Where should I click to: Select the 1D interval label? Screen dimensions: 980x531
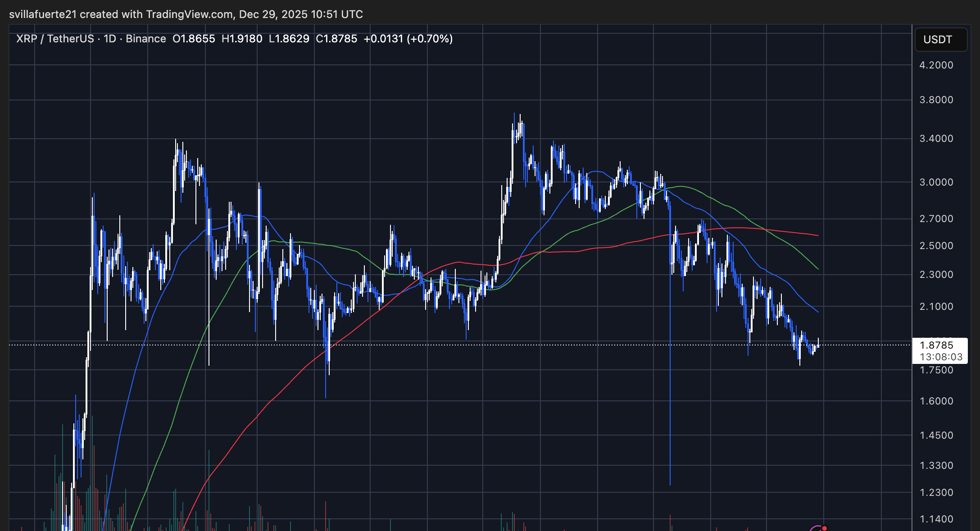click(110, 39)
